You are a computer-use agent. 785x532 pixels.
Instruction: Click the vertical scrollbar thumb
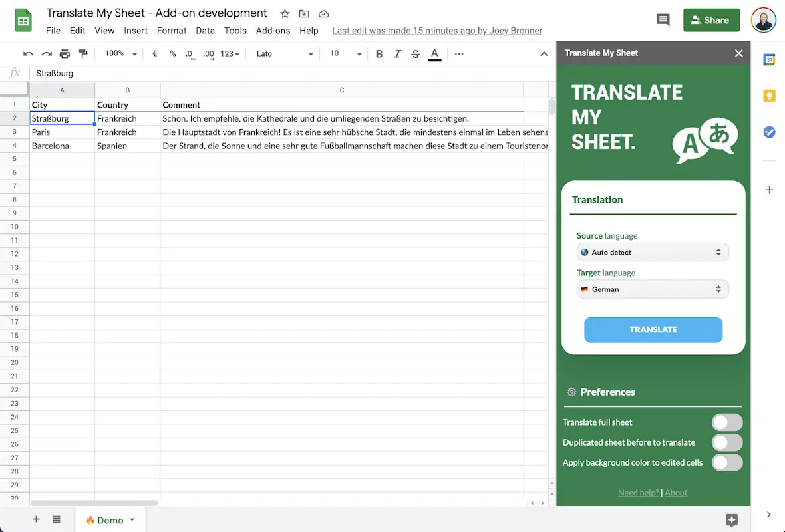(x=551, y=107)
